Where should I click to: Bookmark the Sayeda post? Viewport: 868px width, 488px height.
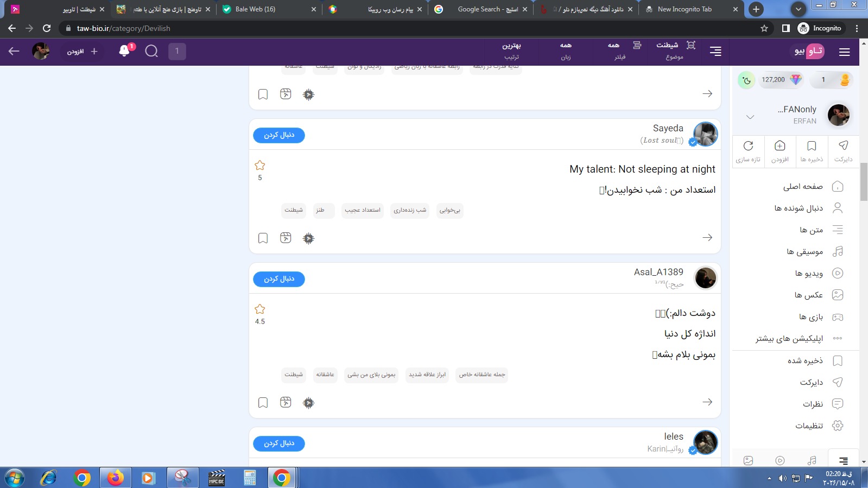(263, 238)
